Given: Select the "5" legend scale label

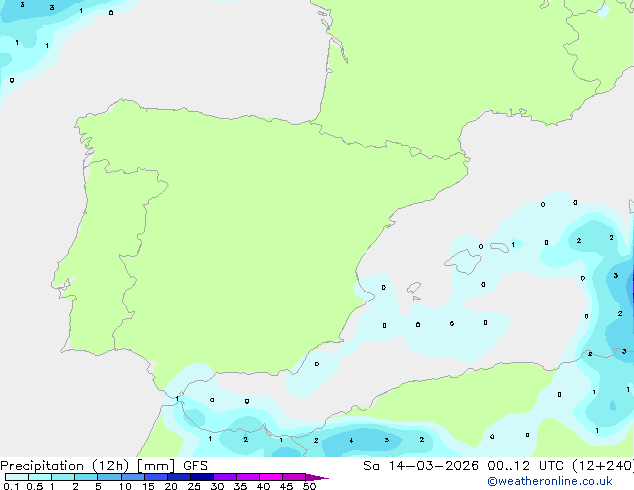Looking at the screenshot, I should pyautogui.click(x=98, y=486).
